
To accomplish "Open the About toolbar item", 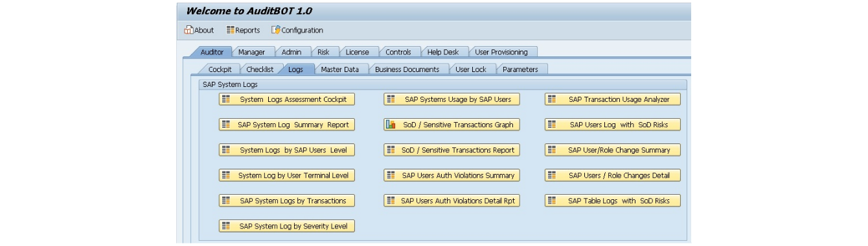I will 199,30.
